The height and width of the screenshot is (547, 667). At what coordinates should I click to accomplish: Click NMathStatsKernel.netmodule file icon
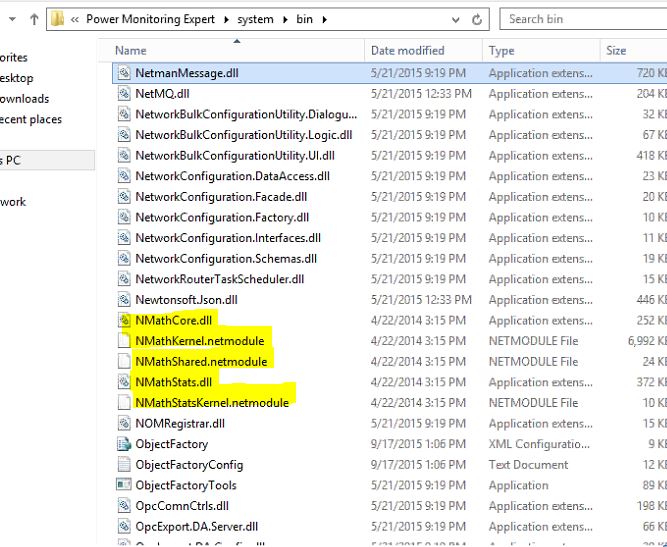124,403
